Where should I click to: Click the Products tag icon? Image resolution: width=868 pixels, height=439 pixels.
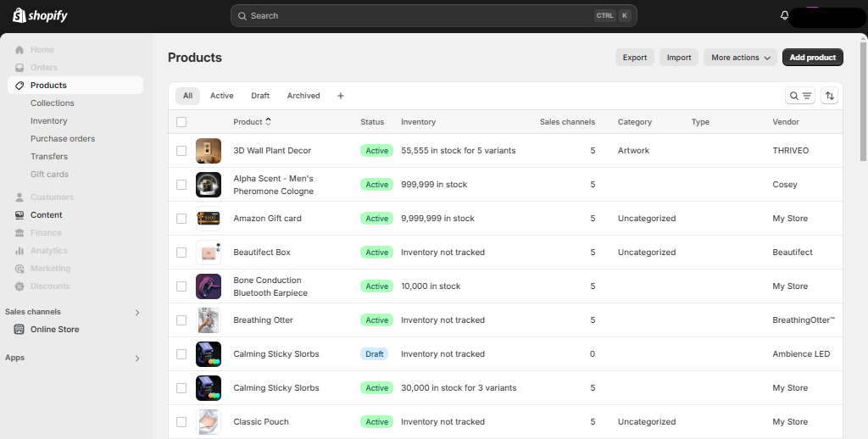coord(19,86)
